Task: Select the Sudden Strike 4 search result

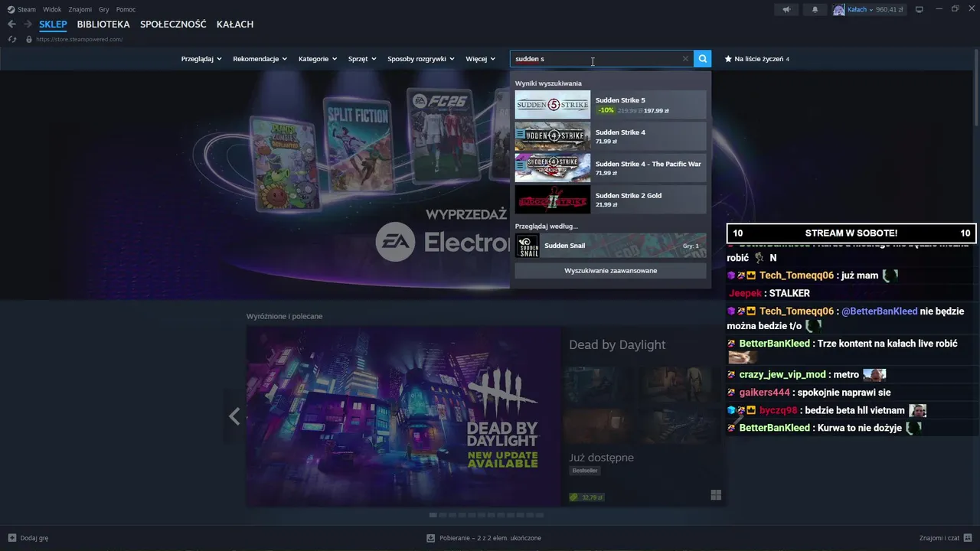Action: point(610,136)
